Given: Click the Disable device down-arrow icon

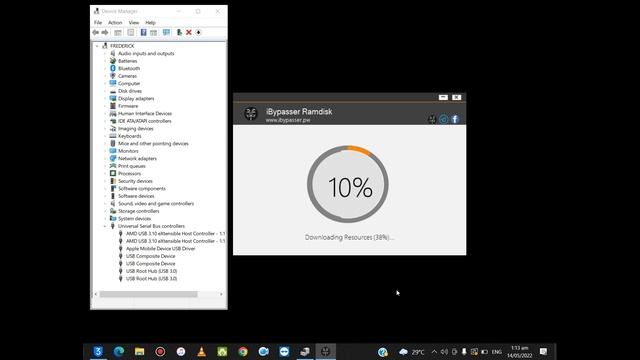Looking at the screenshot, I should 198,32.
